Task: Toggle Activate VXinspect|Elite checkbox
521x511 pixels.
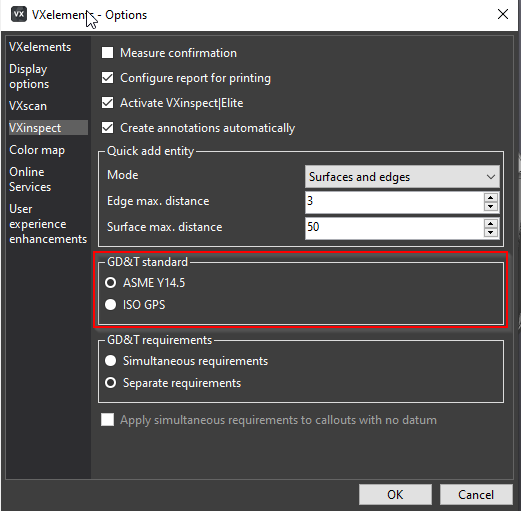Action: 107,103
